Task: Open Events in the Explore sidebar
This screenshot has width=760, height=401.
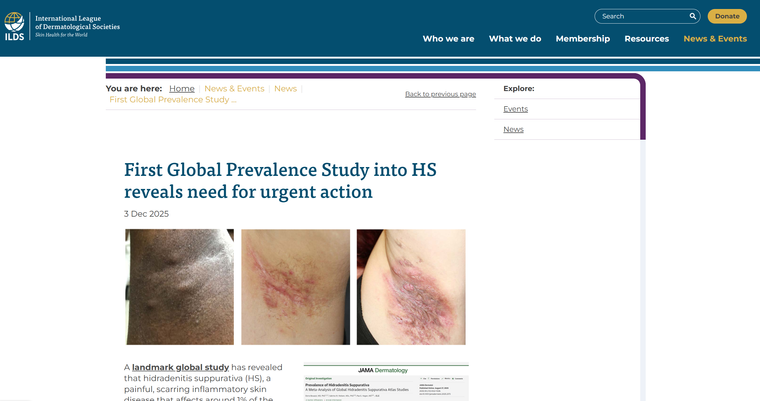Action: (515, 109)
